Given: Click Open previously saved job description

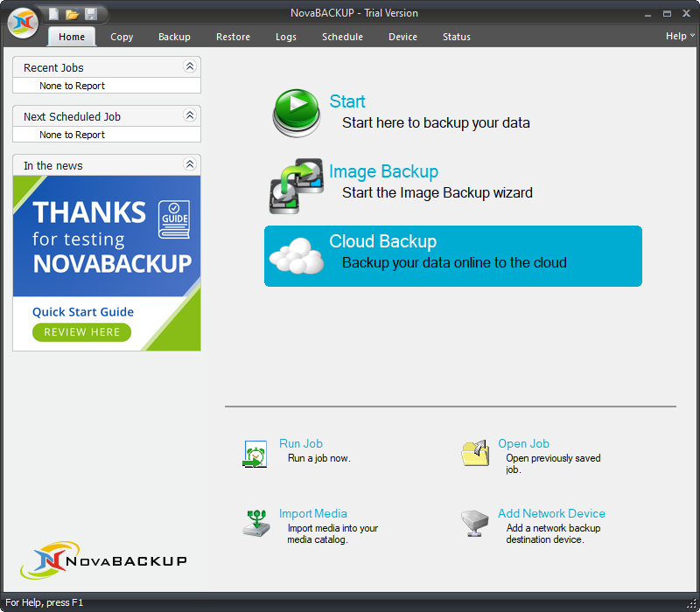Looking at the screenshot, I should [x=553, y=464].
